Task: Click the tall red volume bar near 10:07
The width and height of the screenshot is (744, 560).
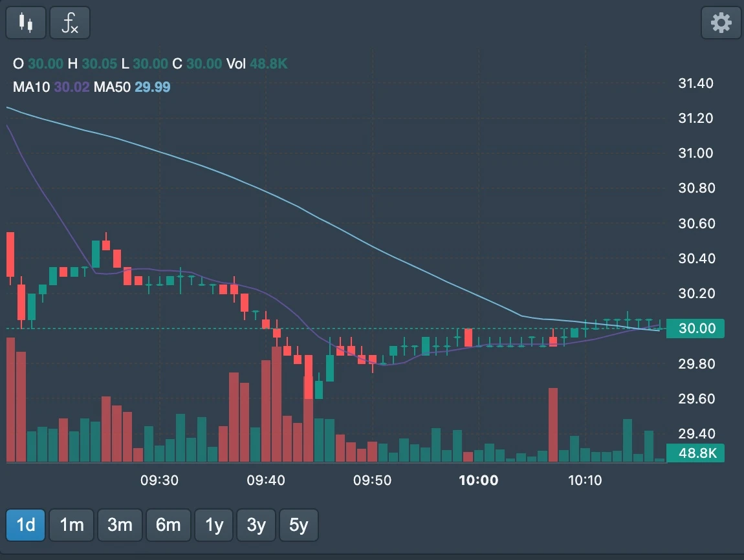Action: (x=553, y=424)
